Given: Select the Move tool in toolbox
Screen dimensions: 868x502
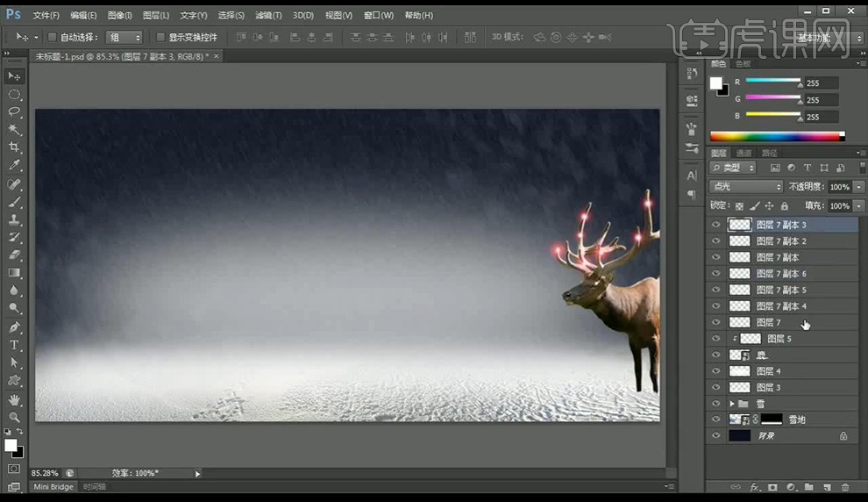Looking at the screenshot, I should [x=14, y=75].
